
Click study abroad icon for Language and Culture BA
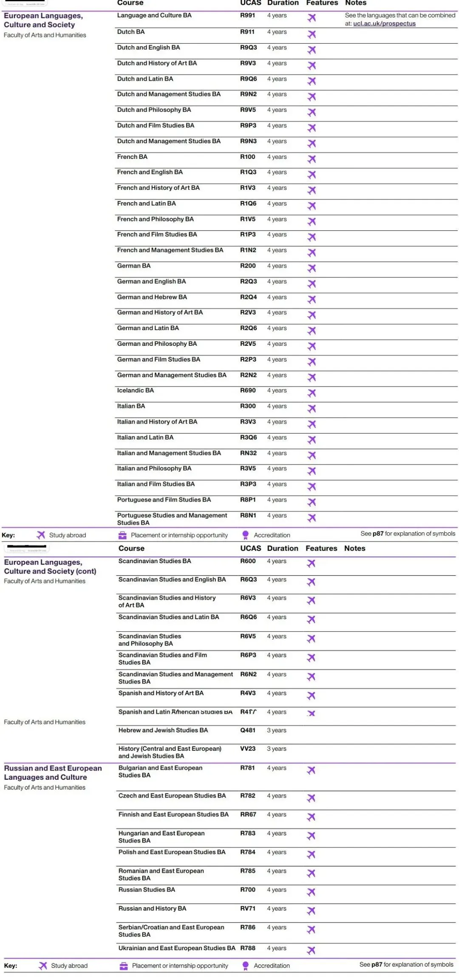tap(312, 18)
